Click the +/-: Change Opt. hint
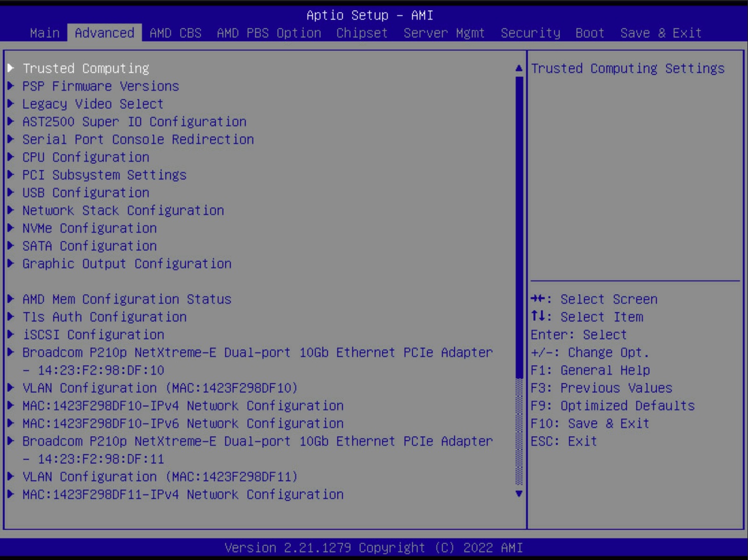 coord(590,352)
